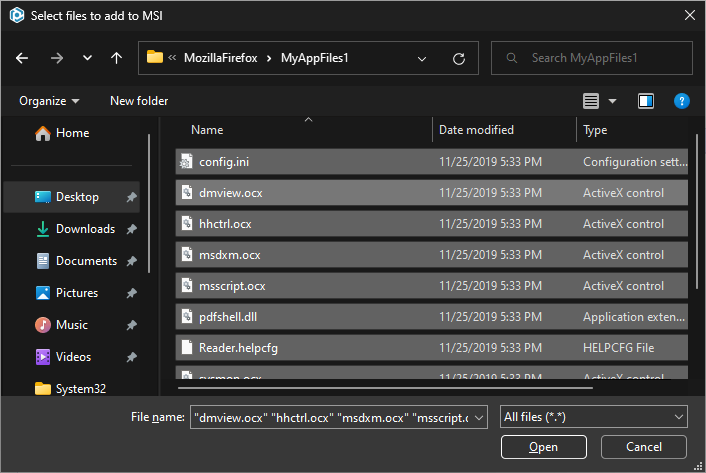Screen dimensions: 706x473
Task: Show hidden breadcrumb path with double chevron
Action: tap(172, 58)
